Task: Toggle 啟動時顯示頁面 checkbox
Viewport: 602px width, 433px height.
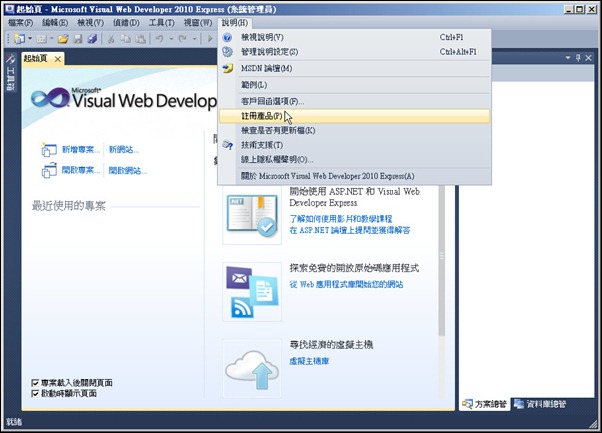Action: coord(35,393)
